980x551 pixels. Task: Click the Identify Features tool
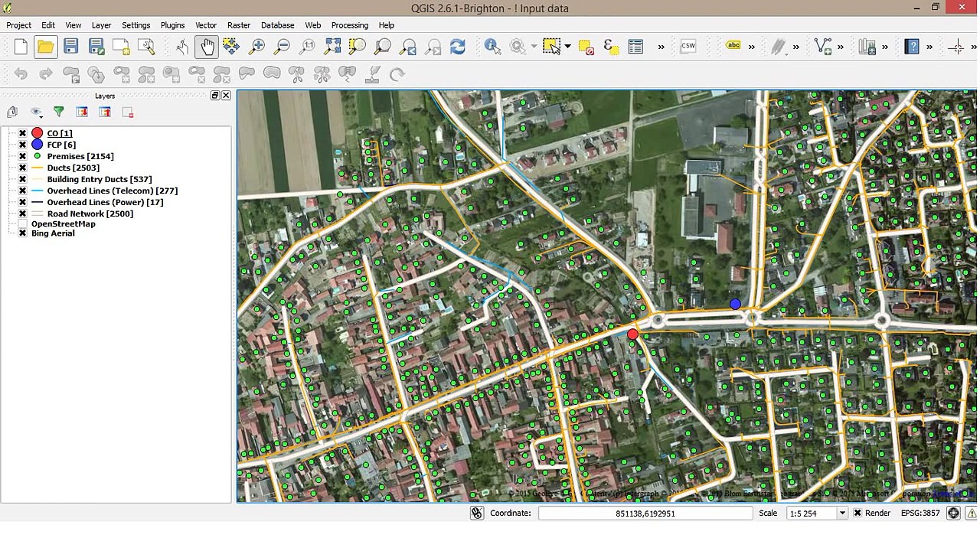[492, 47]
